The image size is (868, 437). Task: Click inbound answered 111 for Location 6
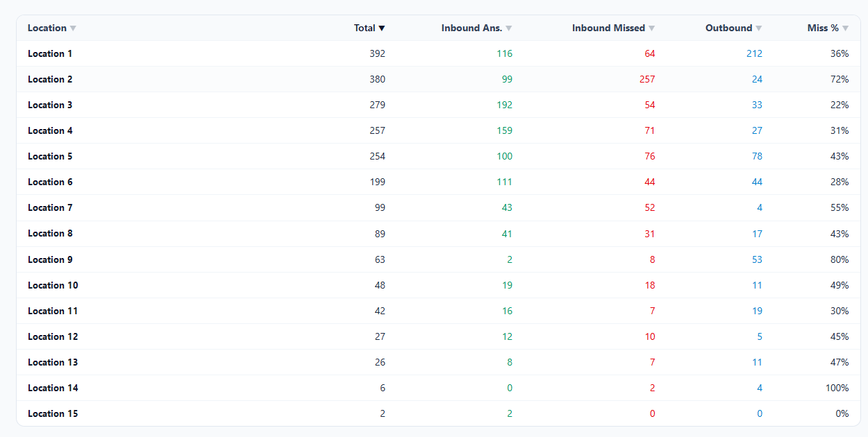(505, 182)
